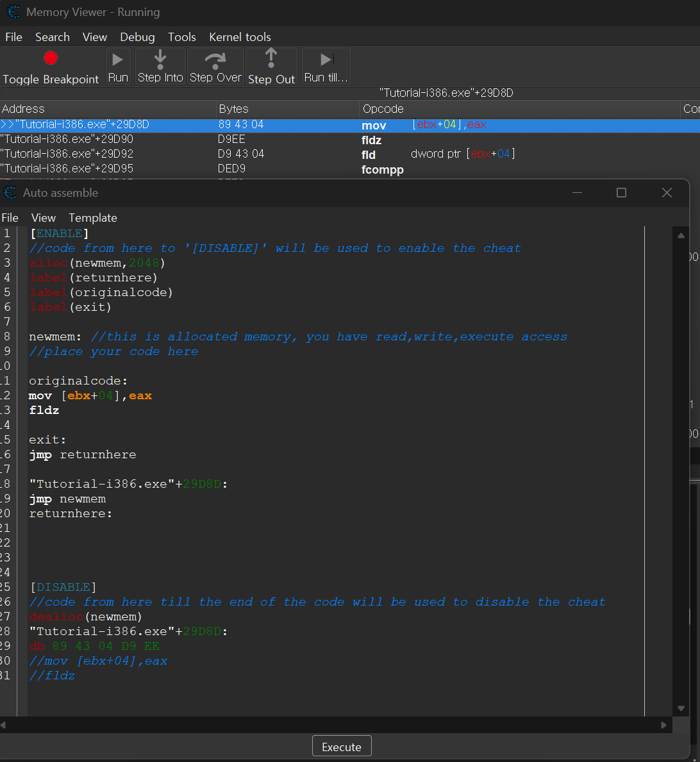700x762 pixels.
Task: Click the Execute button
Action: tap(342, 747)
